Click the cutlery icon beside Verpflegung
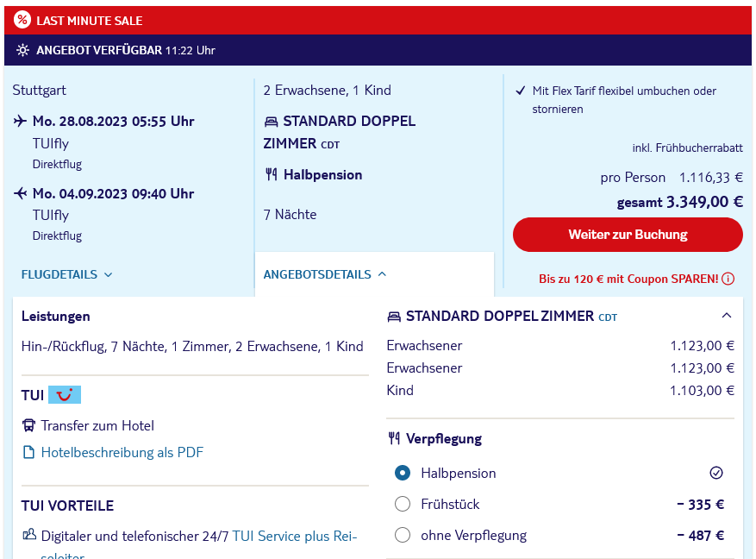Screen dimensions: 756x559 pos(393,438)
